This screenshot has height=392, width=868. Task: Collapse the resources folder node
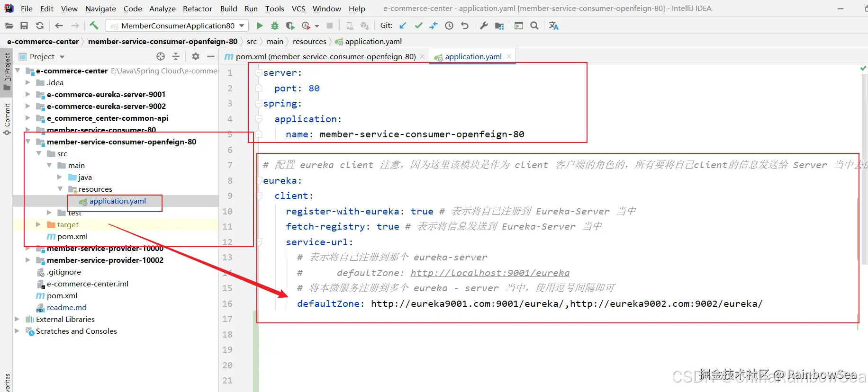(x=60, y=189)
